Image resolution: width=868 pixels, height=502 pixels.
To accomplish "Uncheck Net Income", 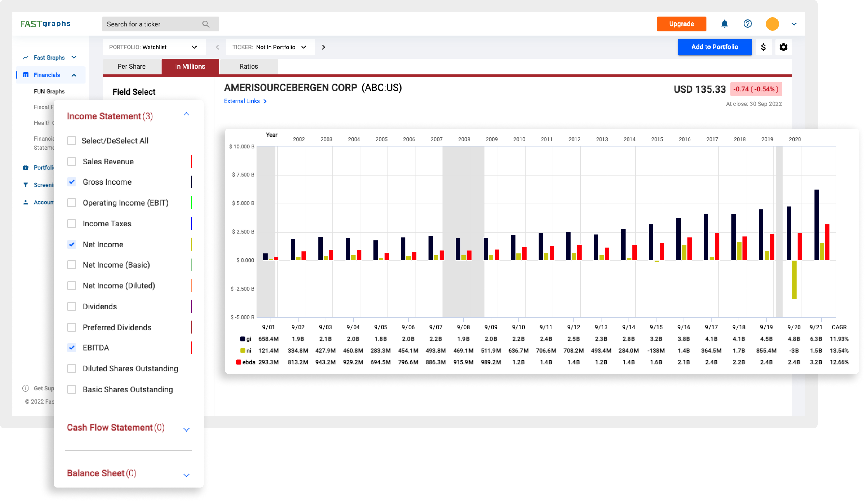I will 72,244.
